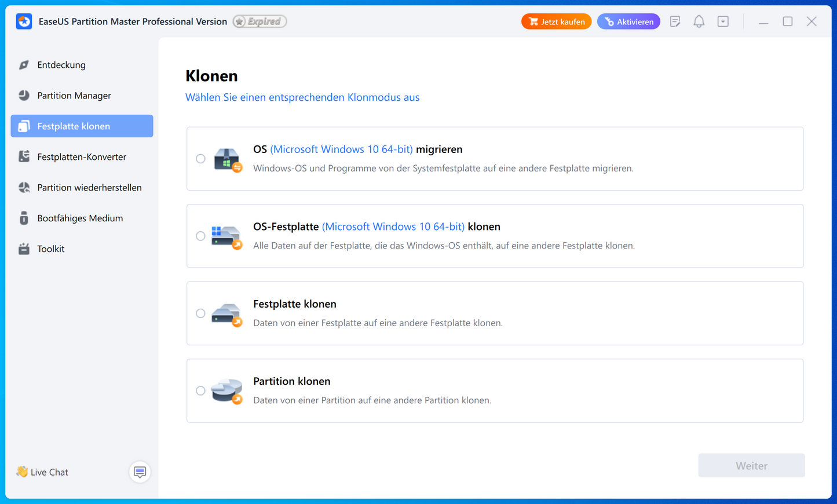Open the Live Chat link
This screenshot has height=504, width=837.
click(x=49, y=472)
